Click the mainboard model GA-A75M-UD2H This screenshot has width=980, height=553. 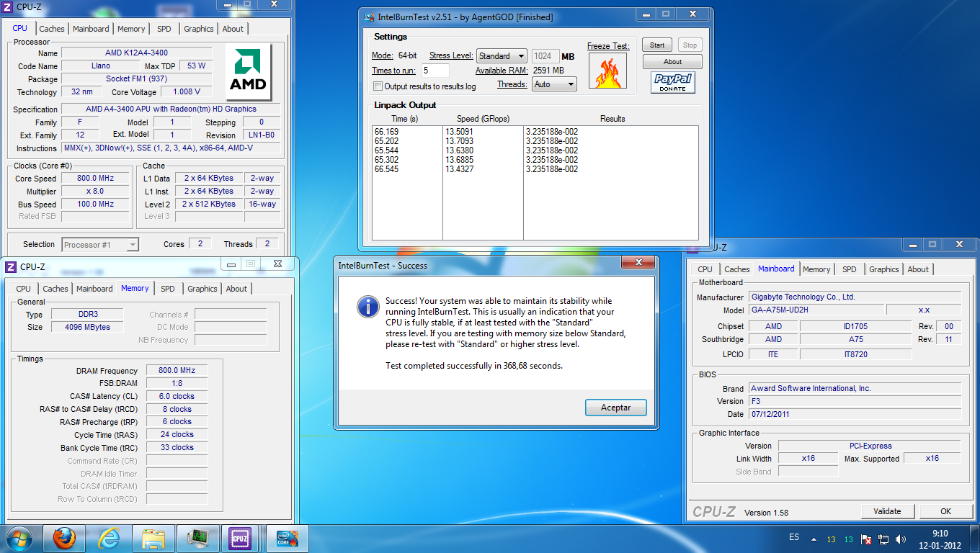tap(816, 310)
